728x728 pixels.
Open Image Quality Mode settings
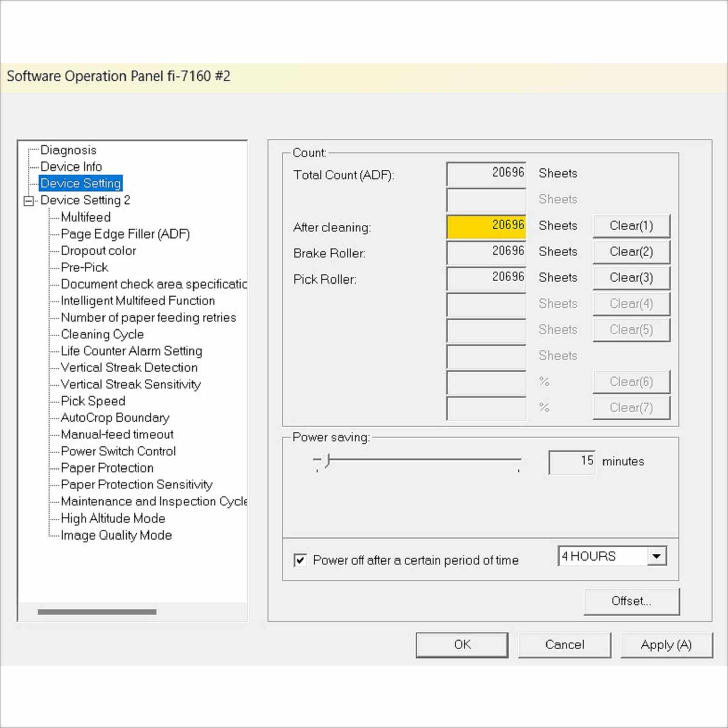116,535
